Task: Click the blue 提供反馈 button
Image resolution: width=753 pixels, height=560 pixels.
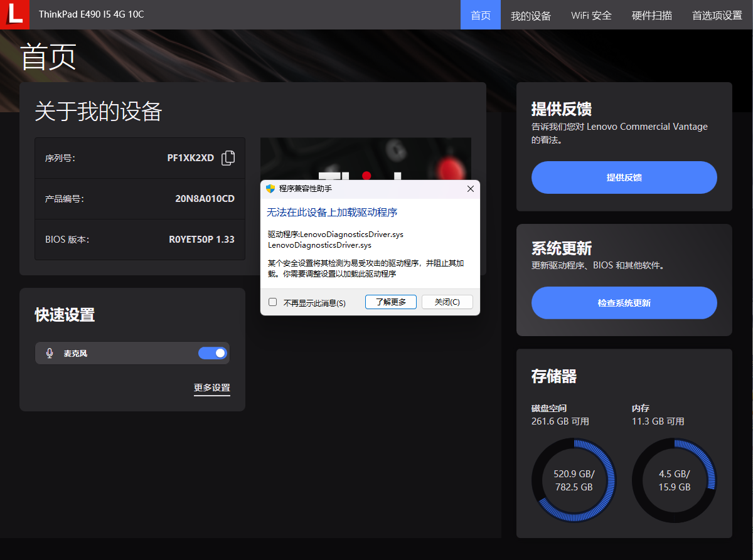Action: pyautogui.click(x=624, y=177)
